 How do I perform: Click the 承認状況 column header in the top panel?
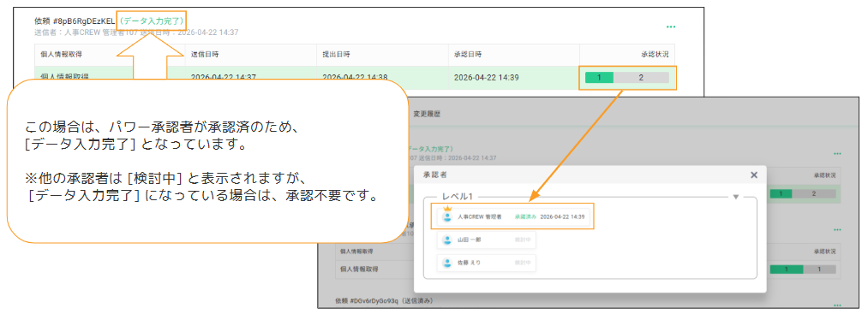click(x=655, y=55)
